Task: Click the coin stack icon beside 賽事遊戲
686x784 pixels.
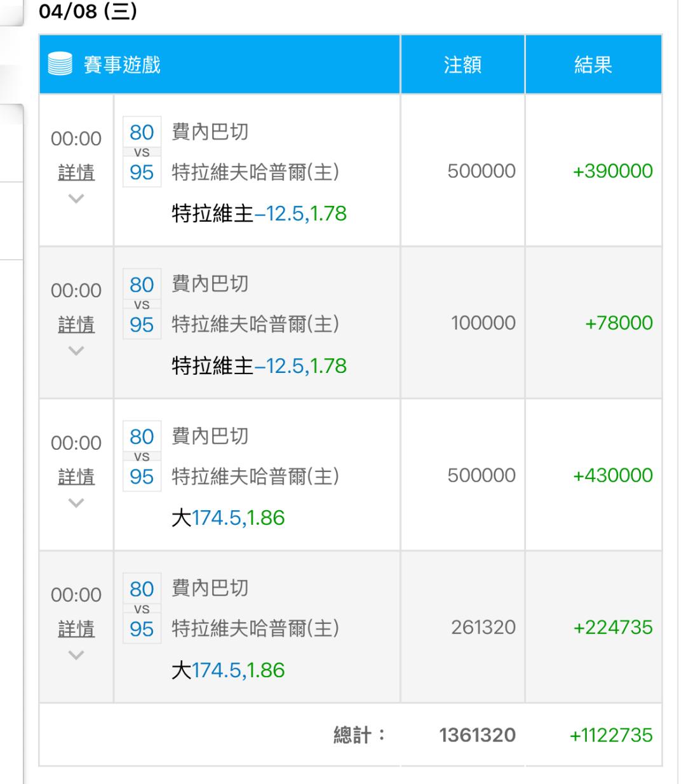Action: pyautogui.click(x=60, y=65)
